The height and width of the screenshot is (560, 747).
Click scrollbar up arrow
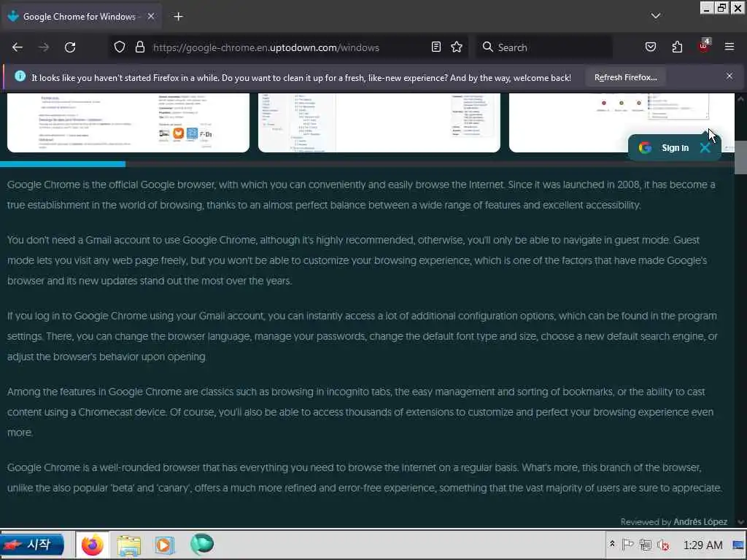[740, 98]
